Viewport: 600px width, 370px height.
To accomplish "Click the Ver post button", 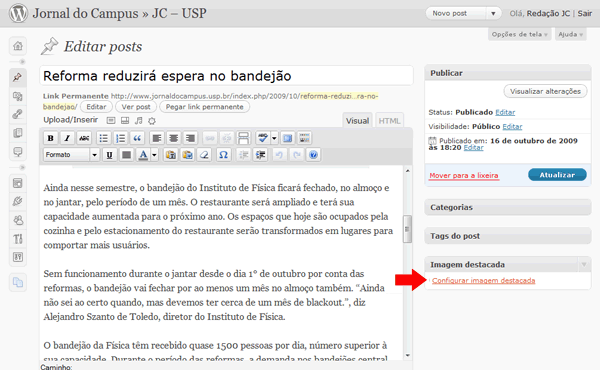I will click(136, 107).
